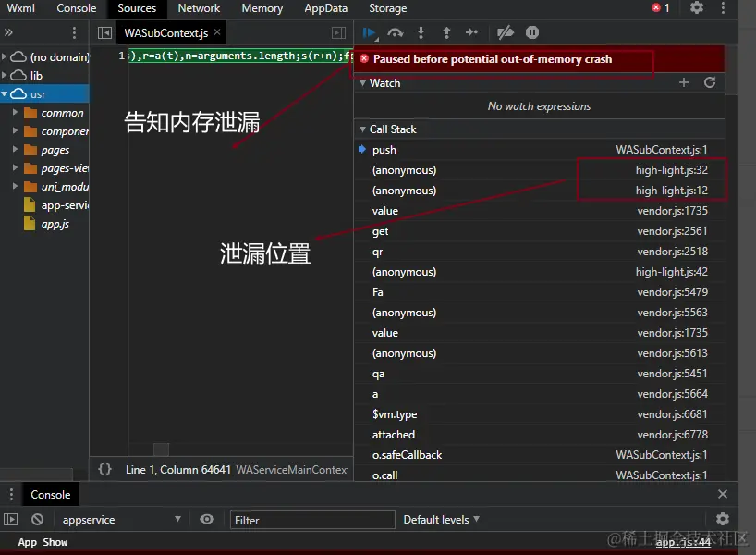This screenshot has width=756, height=555.
Task: Refresh watch expressions
Action: (710, 82)
